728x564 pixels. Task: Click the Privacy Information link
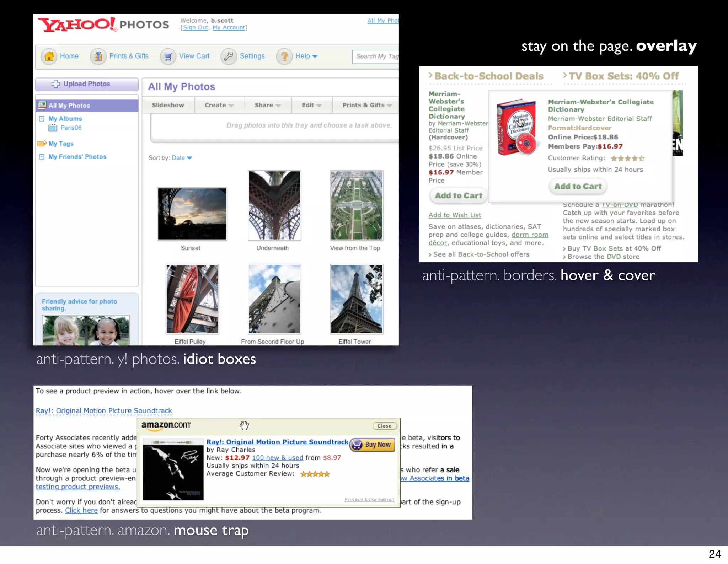pos(369,499)
